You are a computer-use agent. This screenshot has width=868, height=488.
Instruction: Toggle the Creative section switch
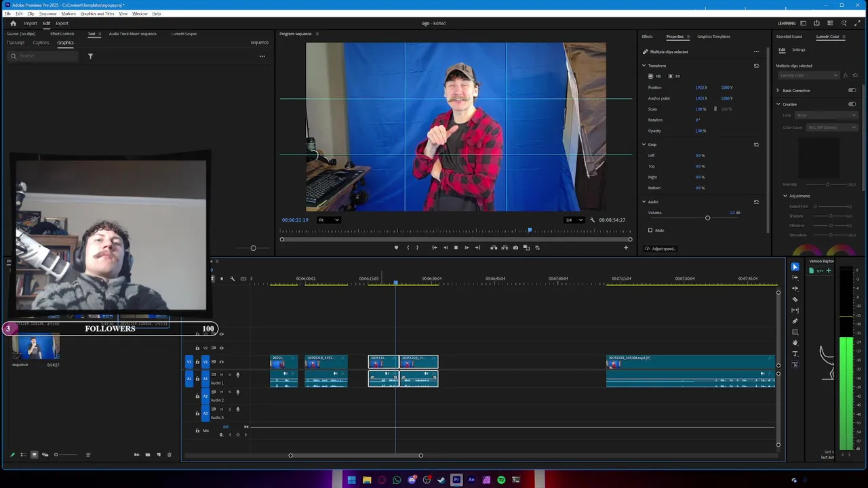pos(852,104)
